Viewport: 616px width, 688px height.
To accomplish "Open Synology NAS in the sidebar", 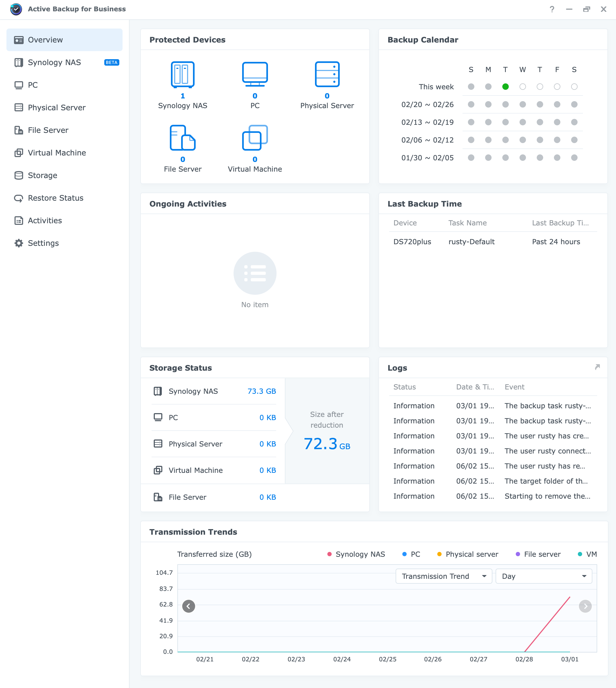I will [64, 62].
